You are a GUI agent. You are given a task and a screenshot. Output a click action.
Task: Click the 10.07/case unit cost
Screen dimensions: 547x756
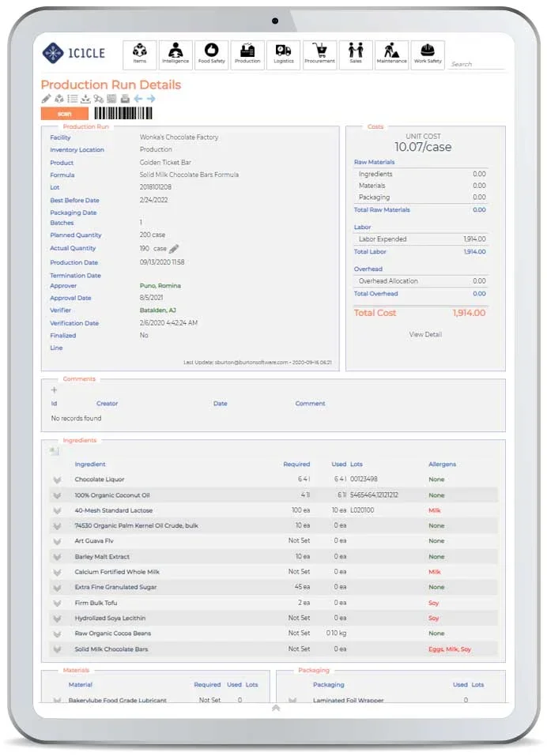click(423, 147)
